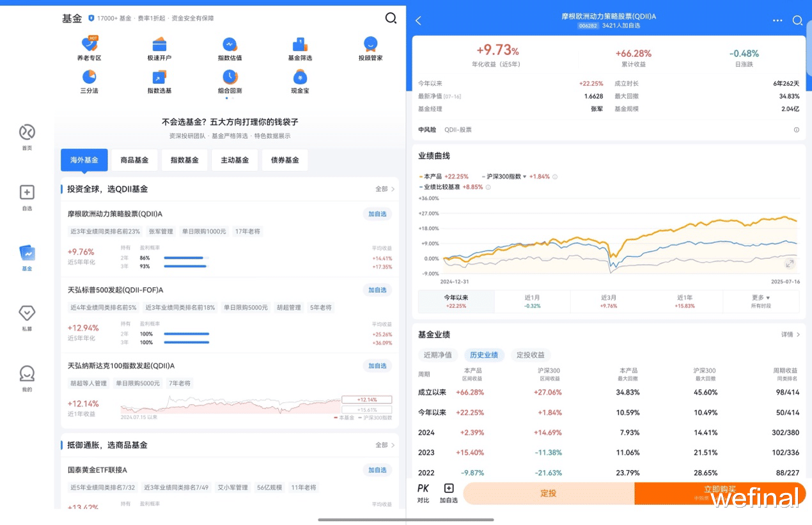The width and height of the screenshot is (812, 525).
Task: Click the 成立以来 row in performance table
Action: (609, 392)
